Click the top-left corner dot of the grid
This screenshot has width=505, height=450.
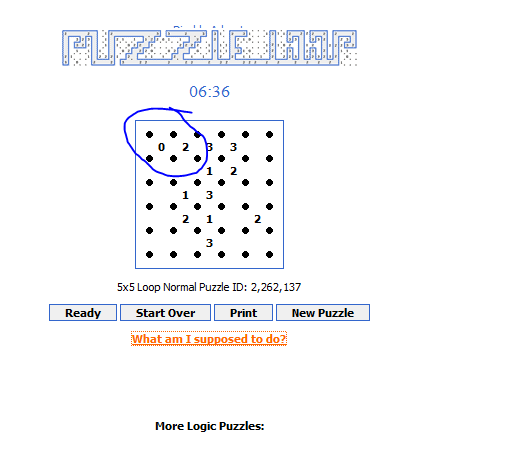coord(149,134)
